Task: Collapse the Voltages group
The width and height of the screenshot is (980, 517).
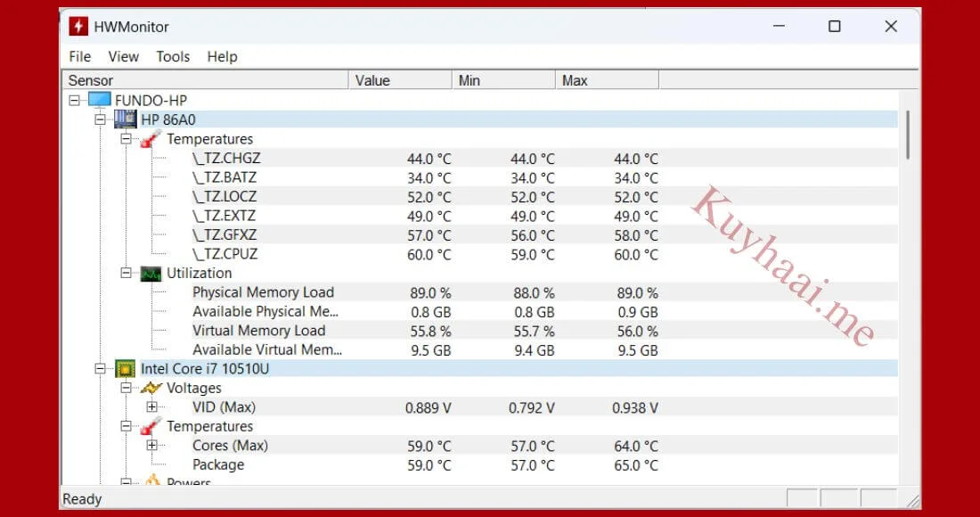Action: (127, 389)
